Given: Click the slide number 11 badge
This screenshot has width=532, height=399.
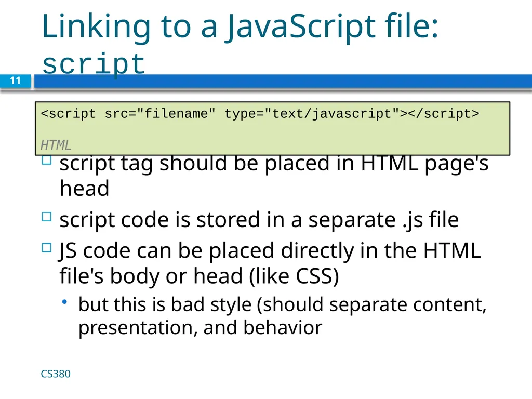Looking at the screenshot, I should click(16, 81).
